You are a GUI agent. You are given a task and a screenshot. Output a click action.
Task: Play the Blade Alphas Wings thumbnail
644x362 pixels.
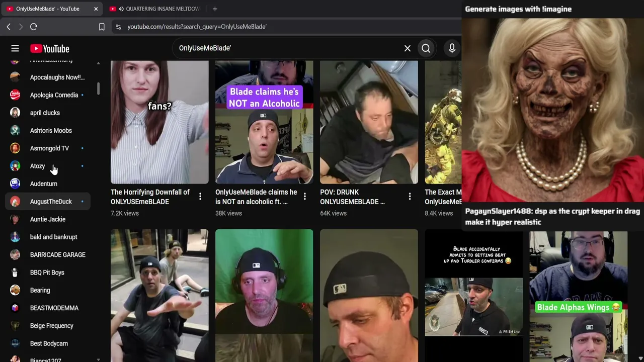click(578, 297)
